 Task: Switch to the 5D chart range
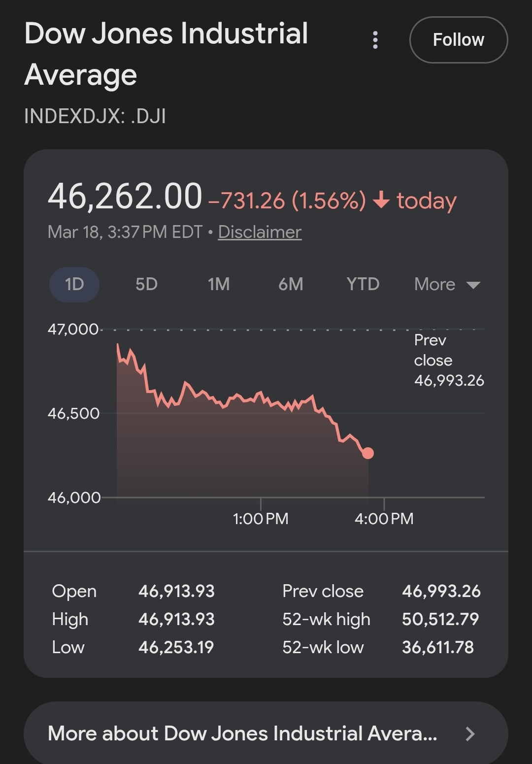(146, 284)
